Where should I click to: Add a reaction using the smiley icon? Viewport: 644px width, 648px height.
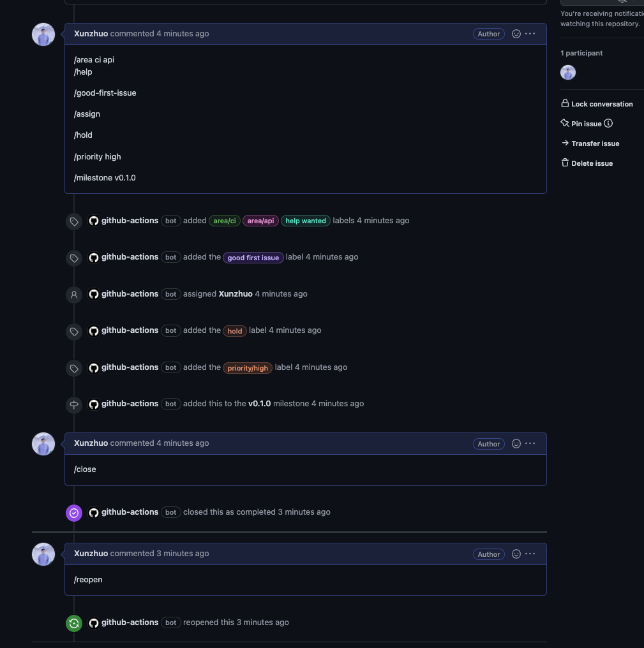pyautogui.click(x=516, y=34)
